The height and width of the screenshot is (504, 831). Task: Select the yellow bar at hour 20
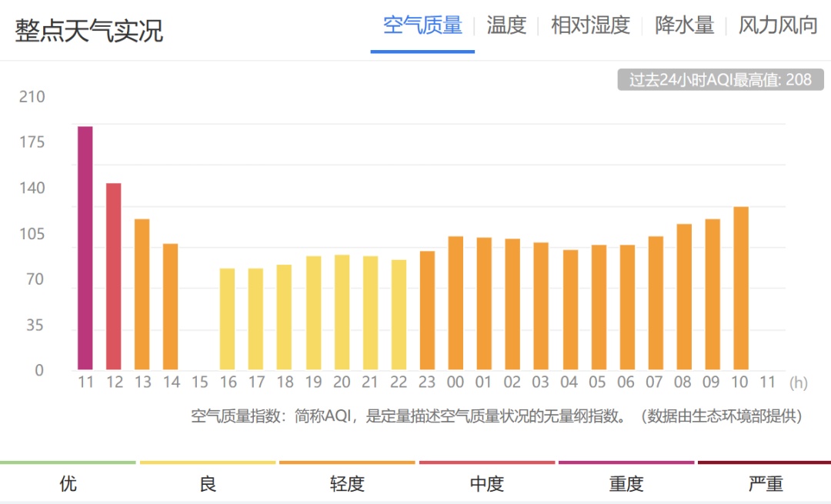[x=342, y=312]
